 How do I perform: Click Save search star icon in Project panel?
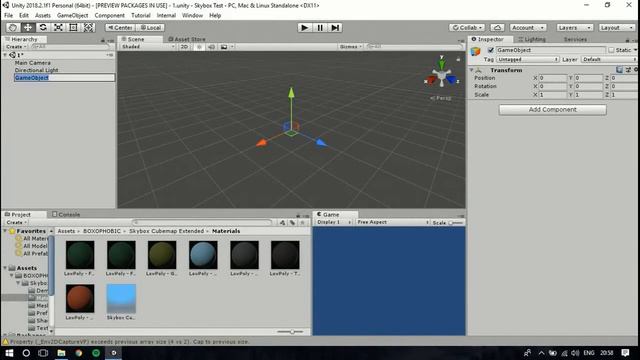click(x=302, y=222)
